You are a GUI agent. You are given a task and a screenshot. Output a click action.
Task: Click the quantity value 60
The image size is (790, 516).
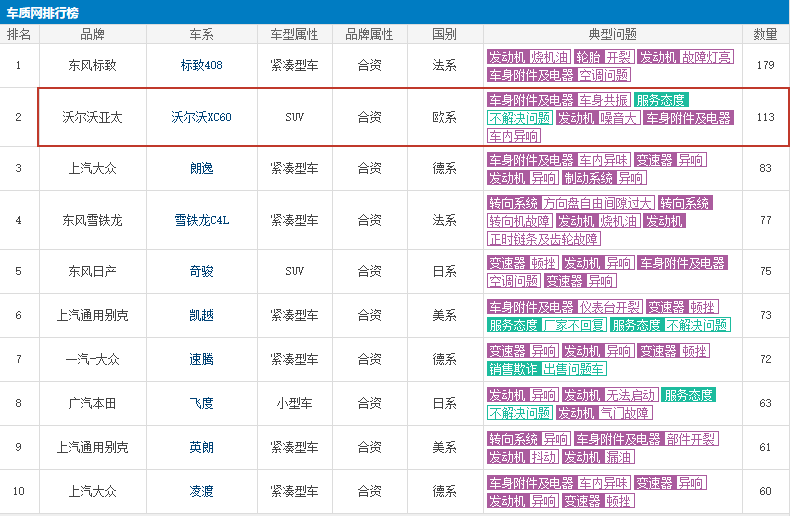click(765, 491)
